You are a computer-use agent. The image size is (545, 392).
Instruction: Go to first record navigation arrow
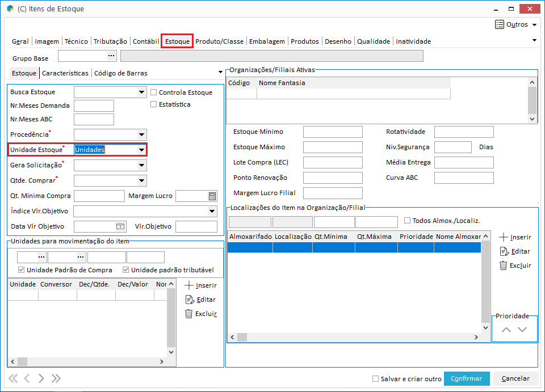(x=13, y=378)
